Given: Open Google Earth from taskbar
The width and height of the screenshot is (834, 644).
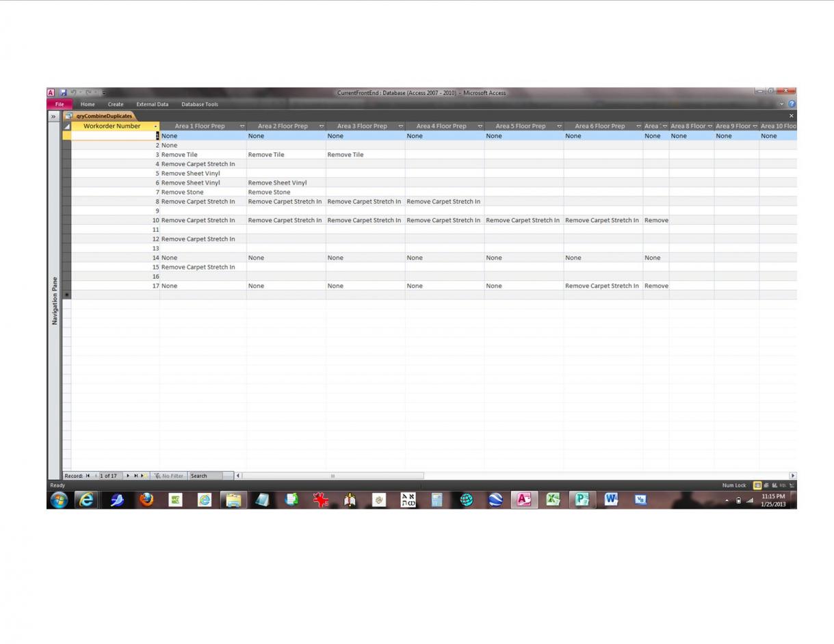Looking at the screenshot, I should 495,500.
